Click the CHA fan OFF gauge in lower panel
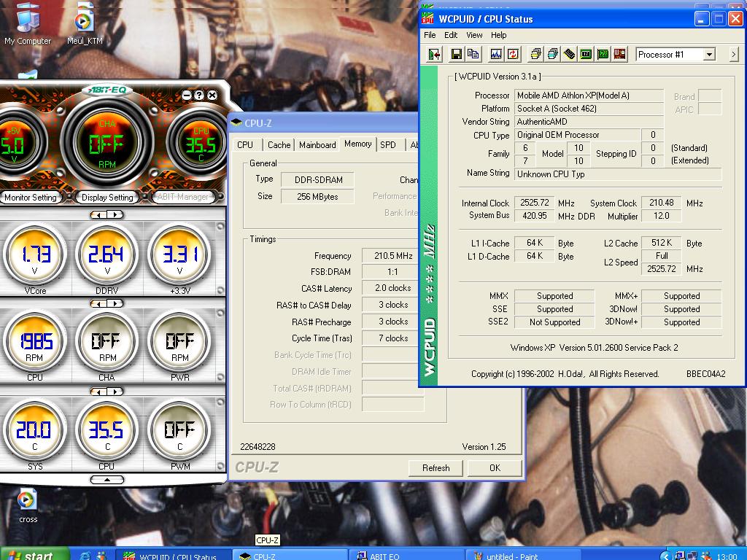747x560 pixels. pyautogui.click(x=107, y=341)
